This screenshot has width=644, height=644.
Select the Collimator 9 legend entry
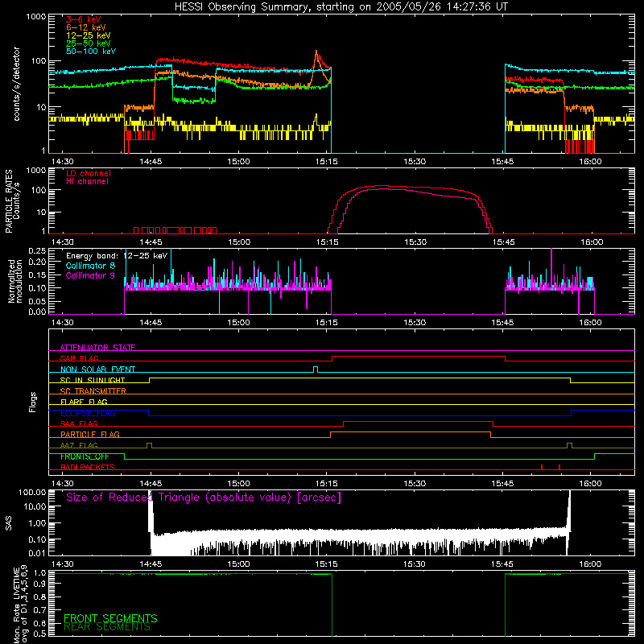[x=90, y=275]
